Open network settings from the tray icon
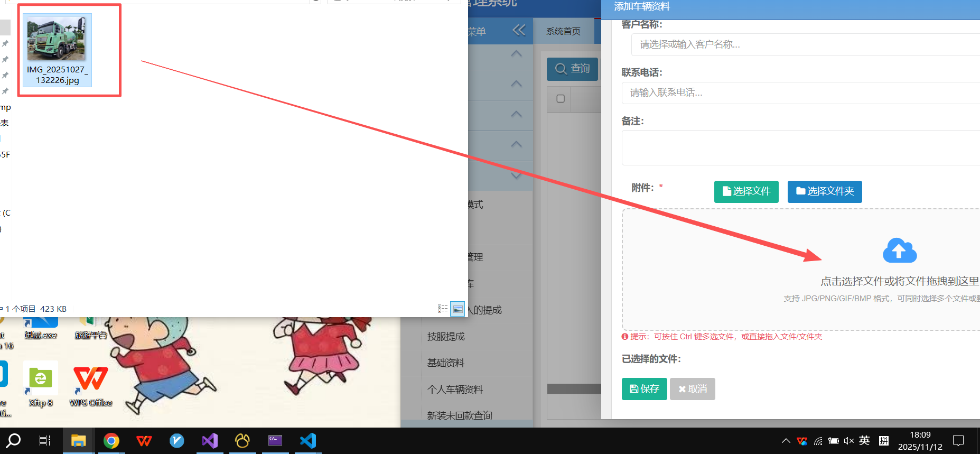980x454 pixels. tap(818, 441)
